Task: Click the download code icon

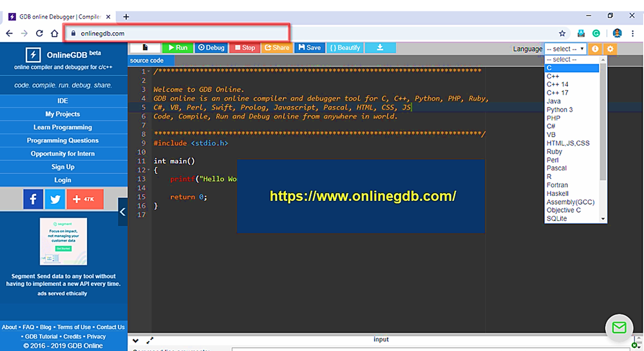Action: point(380,48)
